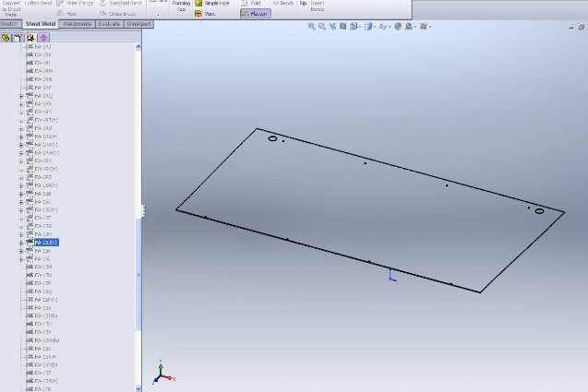Open the FeatureManager design tree tab icon
This screenshot has width=588, height=392.
click(x=6, y=38)
